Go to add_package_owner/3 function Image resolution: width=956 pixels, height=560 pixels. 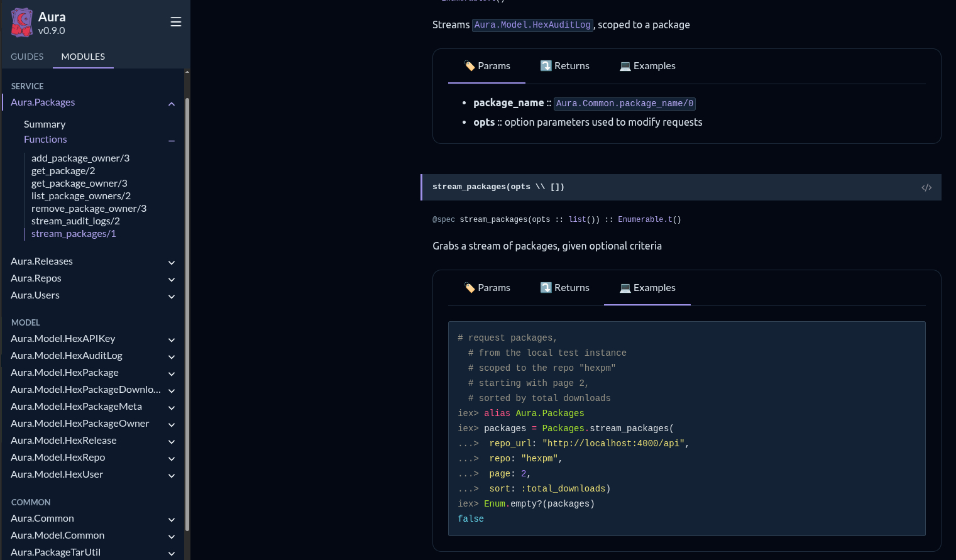pyautogui.click(x=80, y=158)
